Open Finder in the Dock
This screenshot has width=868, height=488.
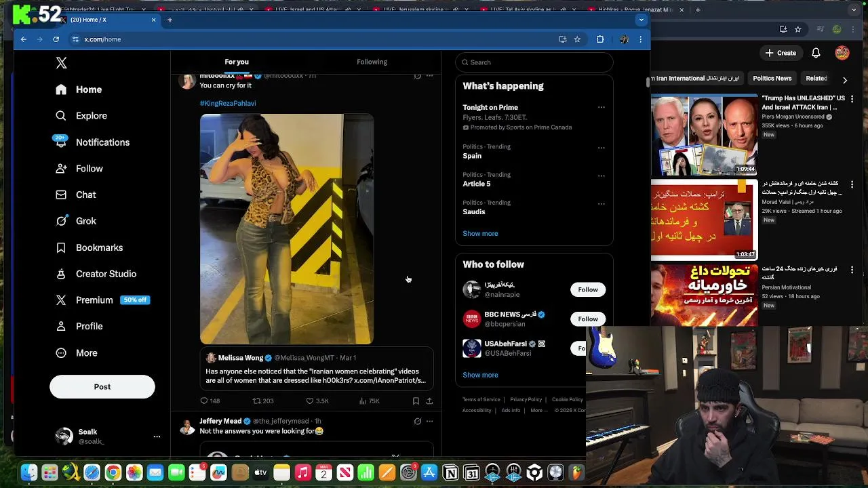pyautogui.click(x=28, y=473)
